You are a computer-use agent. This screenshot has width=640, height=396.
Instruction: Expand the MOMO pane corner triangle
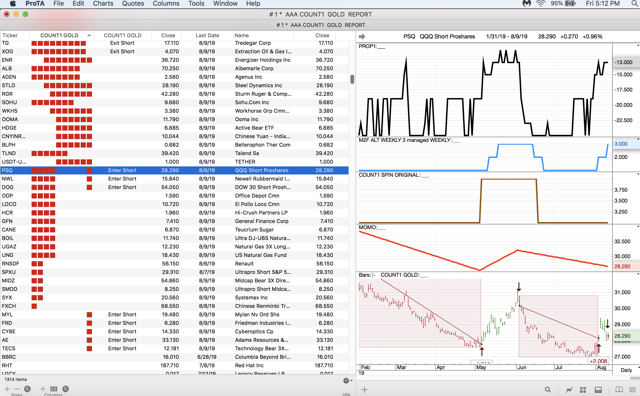tap(638, 226)
